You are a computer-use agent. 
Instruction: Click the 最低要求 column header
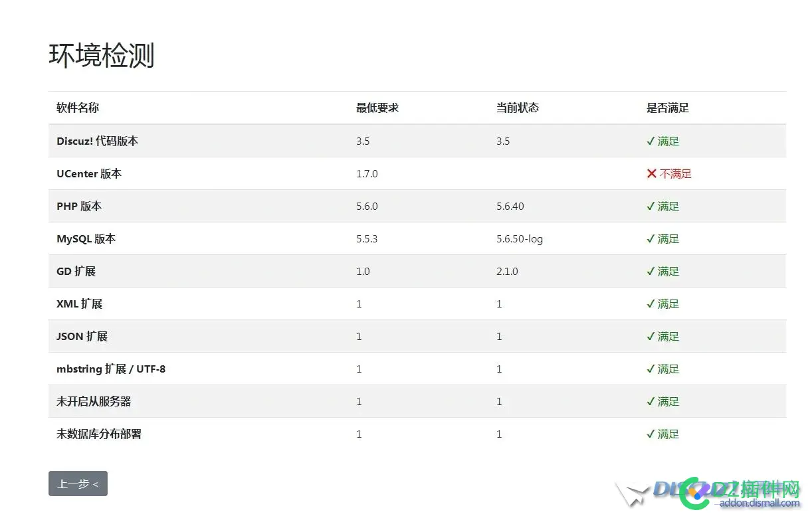pos(377,108)
